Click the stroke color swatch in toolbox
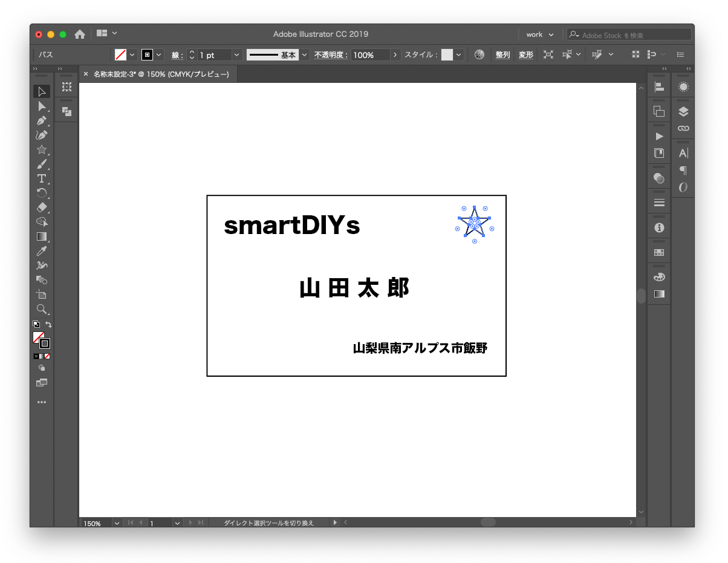The image size is (728, 563). 45,343
